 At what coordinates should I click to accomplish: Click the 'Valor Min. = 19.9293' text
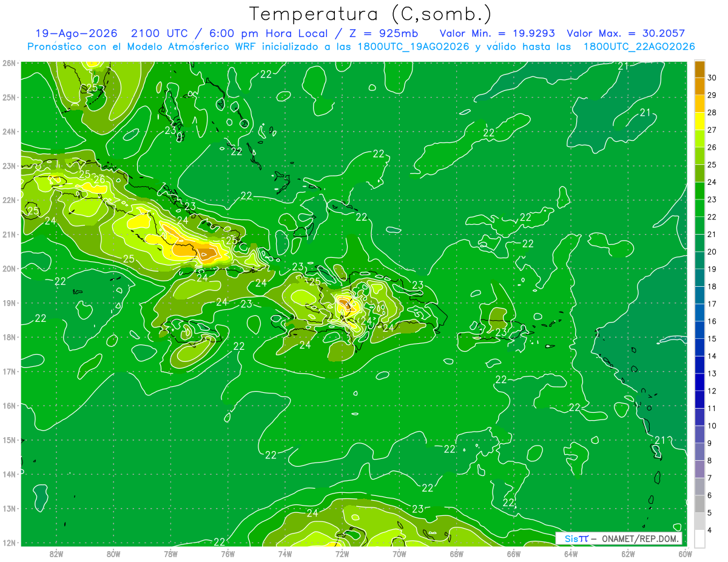pyautogui.click(x=497, y=33)
